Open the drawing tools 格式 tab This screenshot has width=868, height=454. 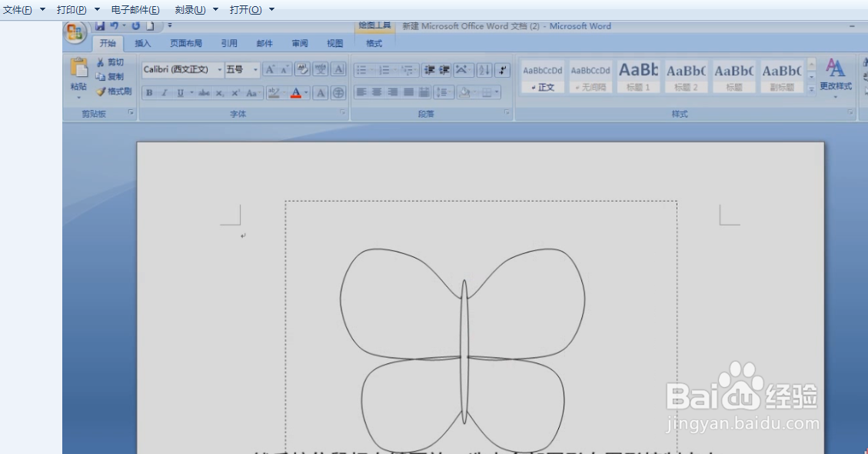[x=374, y=43]
